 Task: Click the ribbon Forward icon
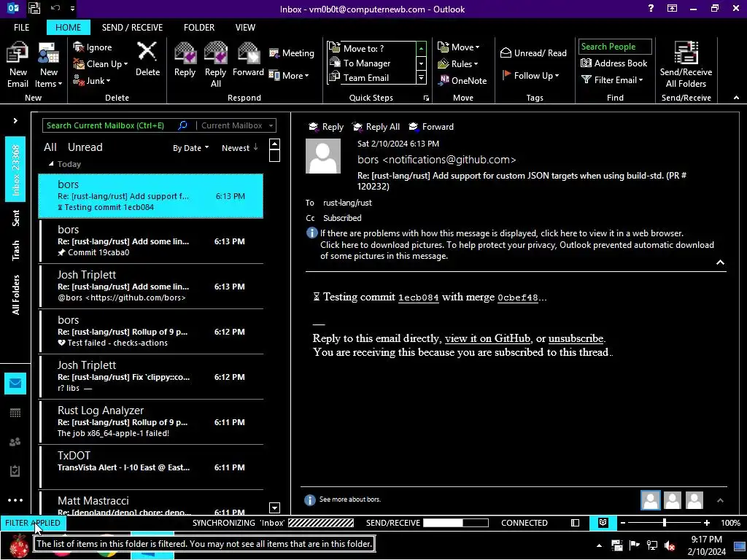[x=248, y=59]
